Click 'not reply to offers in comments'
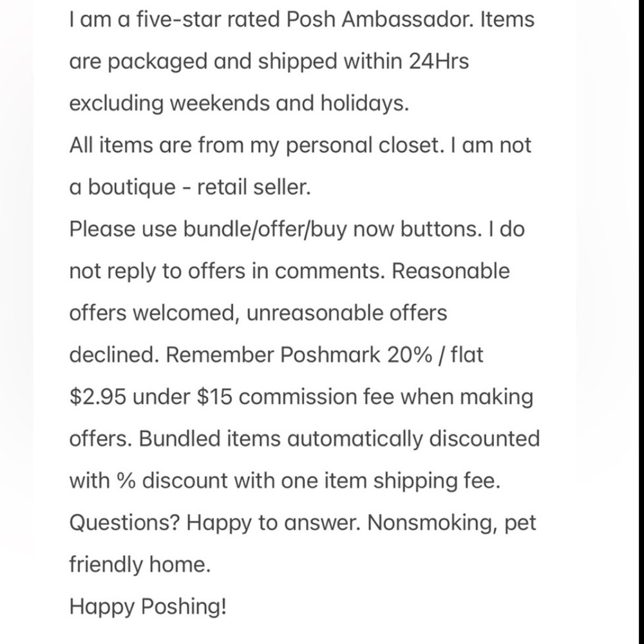 click(227, 271)
